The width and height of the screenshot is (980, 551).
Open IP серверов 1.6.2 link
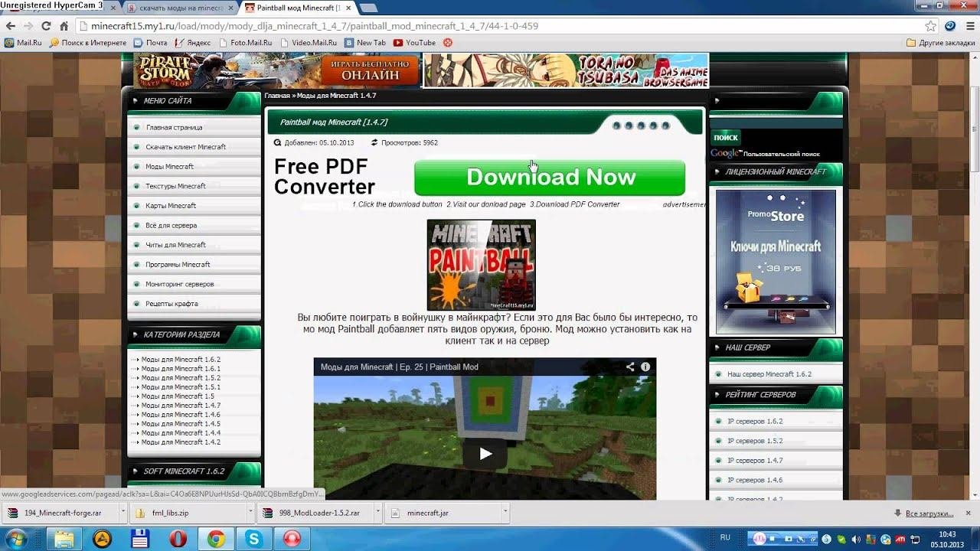(x=755, y=422)
